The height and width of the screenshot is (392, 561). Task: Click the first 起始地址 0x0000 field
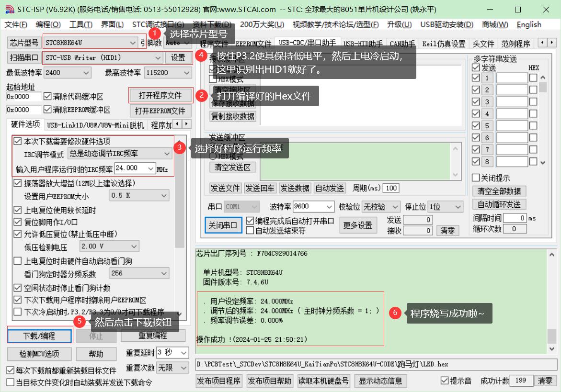tap(23, 97)
